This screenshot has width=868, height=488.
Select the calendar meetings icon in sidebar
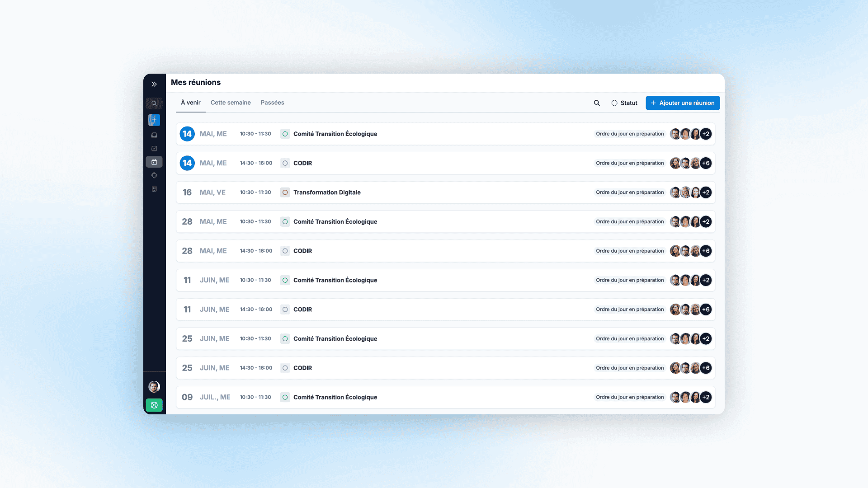(154, 162)
